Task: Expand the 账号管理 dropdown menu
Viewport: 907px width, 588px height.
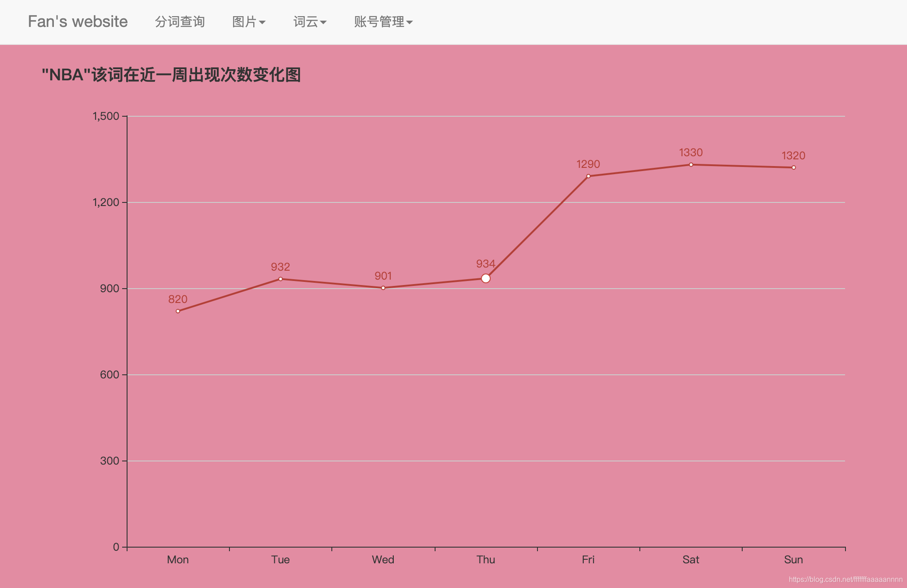Action: (x=383, y=22)
